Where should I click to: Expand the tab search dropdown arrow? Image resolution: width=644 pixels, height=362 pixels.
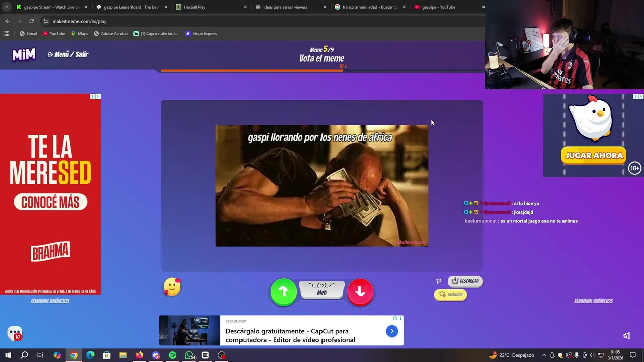pyautogui.click(x=7, y=7)
